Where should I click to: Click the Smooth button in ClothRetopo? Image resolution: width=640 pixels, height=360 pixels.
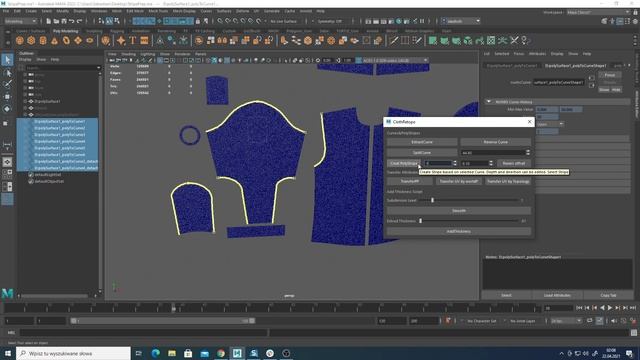(459, 211)
